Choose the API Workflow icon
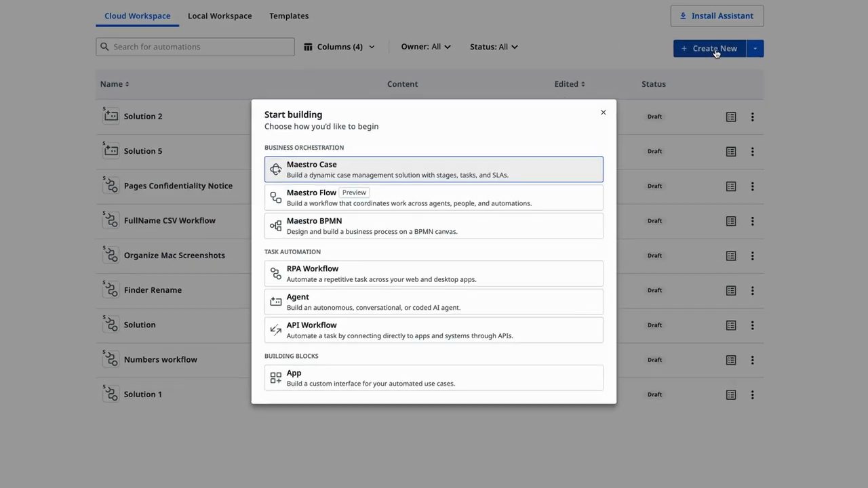The image size is (868, 488). coord(275,330)
